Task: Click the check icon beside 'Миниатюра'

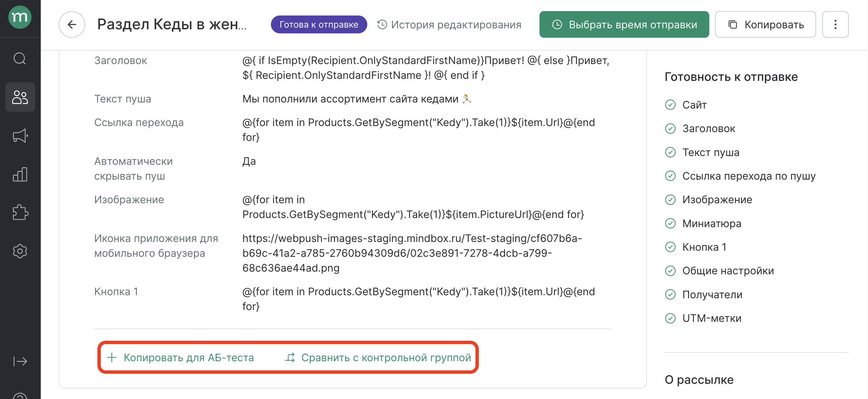Action: [x=671, y=223]
